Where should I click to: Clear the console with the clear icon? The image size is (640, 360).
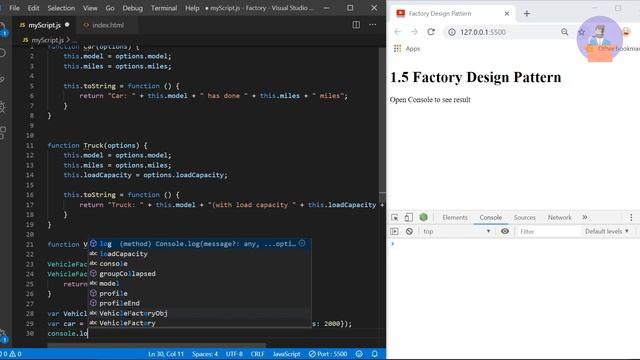[409, 231]
